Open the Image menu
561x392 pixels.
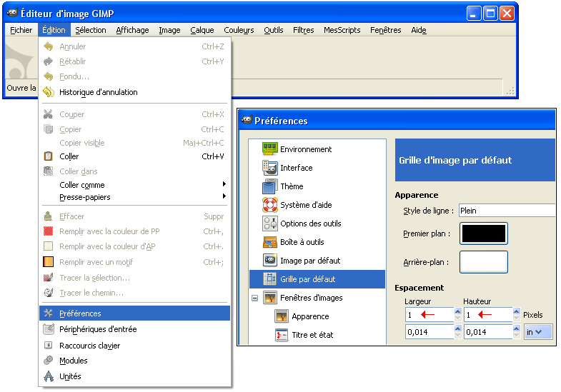169,30
